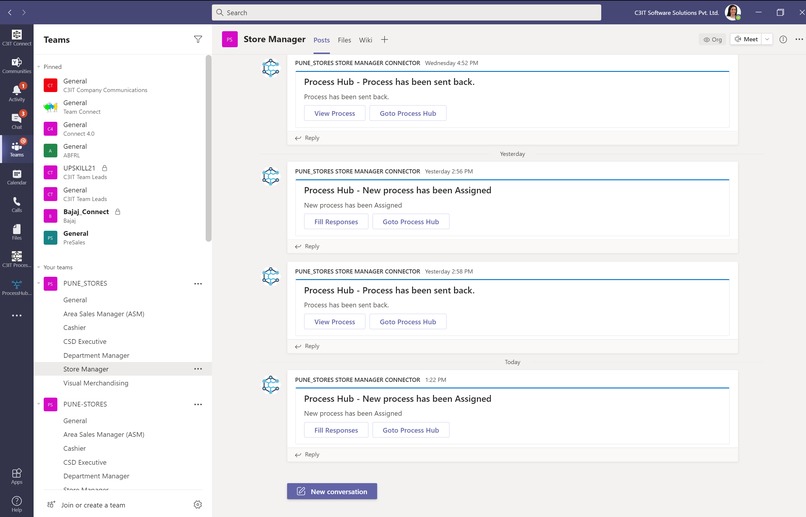This screenshot has width=806, height=517.
Task: Open ProcessHub app in rail
Action: (x=16, y=287)
